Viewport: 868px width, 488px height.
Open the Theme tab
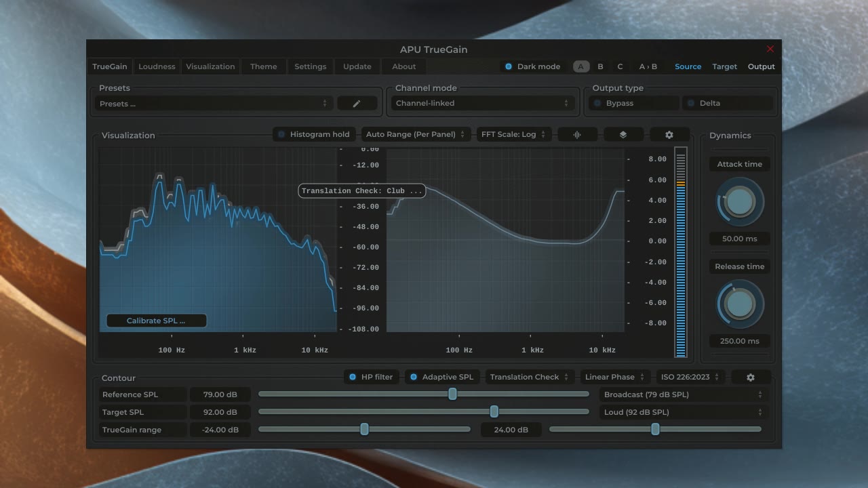pyautogui.click(x=264, y=66)
